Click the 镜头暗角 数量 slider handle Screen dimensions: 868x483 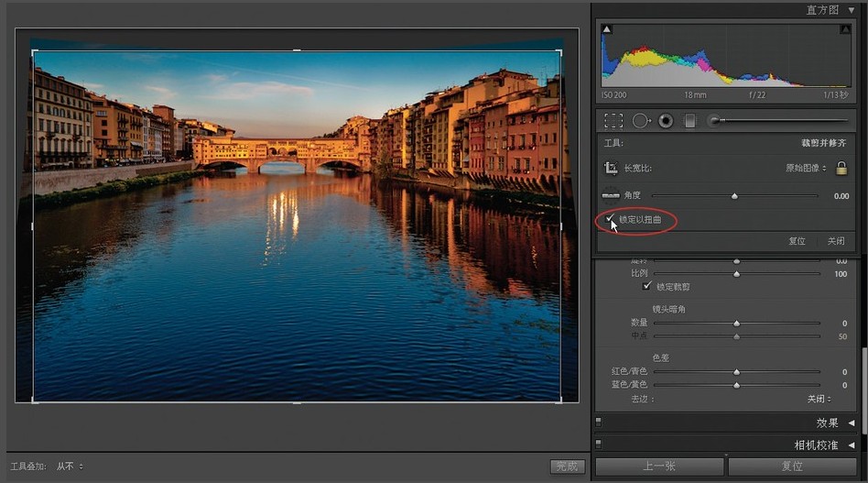(736, 323)
